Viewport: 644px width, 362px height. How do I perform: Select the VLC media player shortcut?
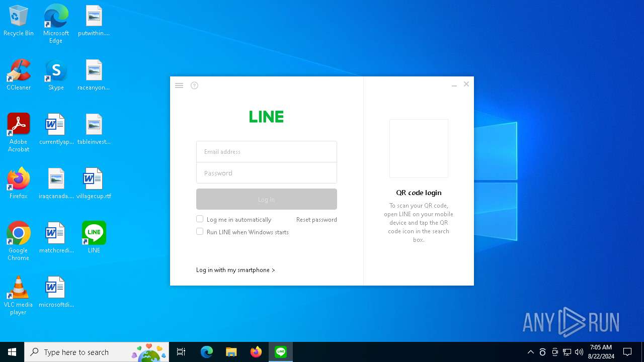point(19,296)
